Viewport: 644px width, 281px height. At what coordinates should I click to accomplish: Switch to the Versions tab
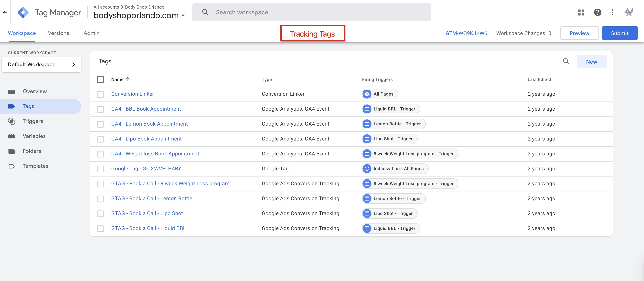[58, 33]
